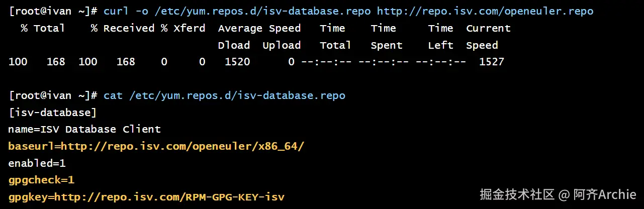The image size is (644, 209).
Task: Click the enabled=1 line
Action: click(x=37, y=163)
